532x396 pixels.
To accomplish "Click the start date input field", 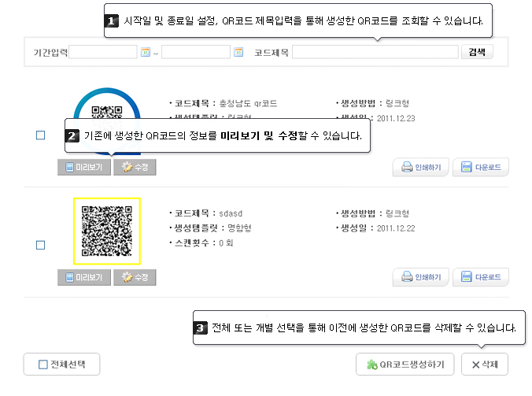I will [x=103, y=52].
